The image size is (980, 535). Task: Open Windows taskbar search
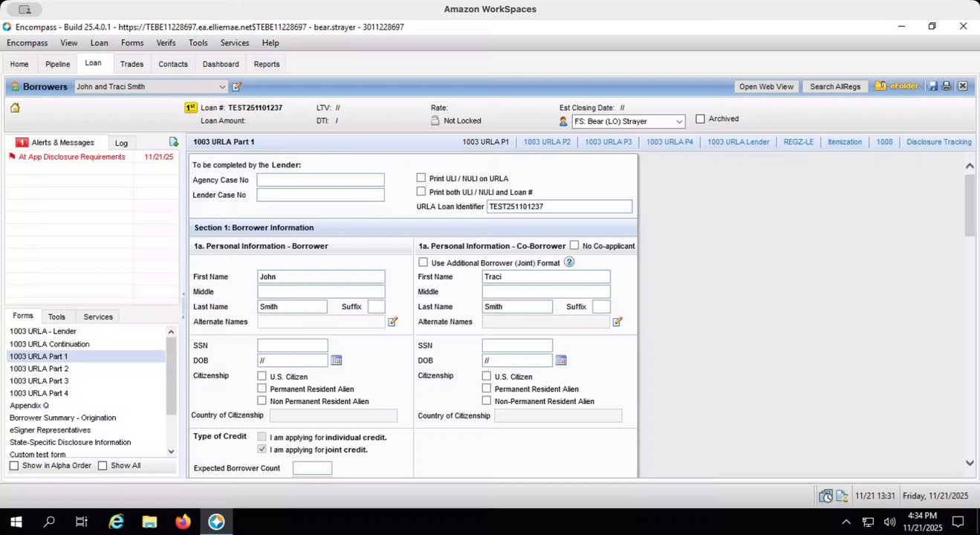(x=49, y=522)
